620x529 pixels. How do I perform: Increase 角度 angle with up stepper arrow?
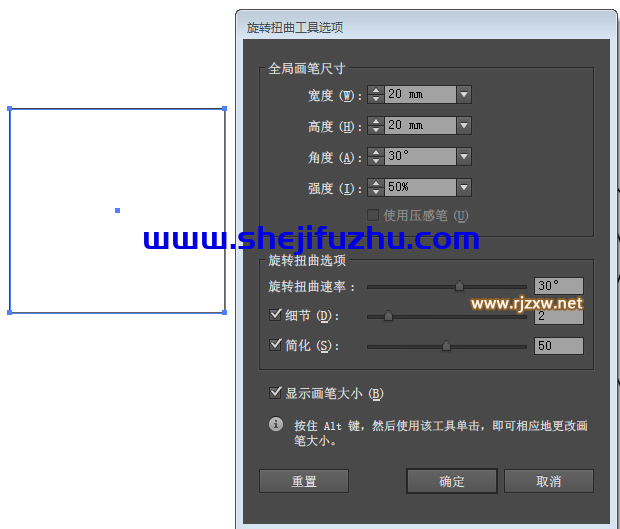click(x=376, y=152)
